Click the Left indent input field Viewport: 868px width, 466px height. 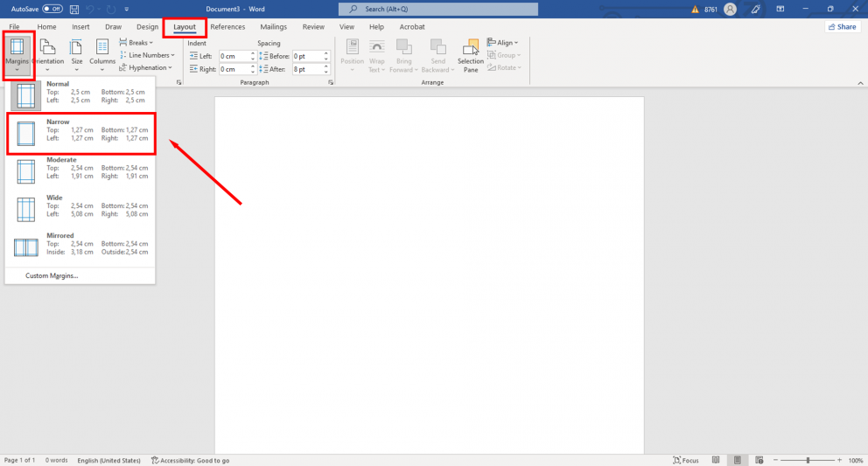[x=234, y=56]
